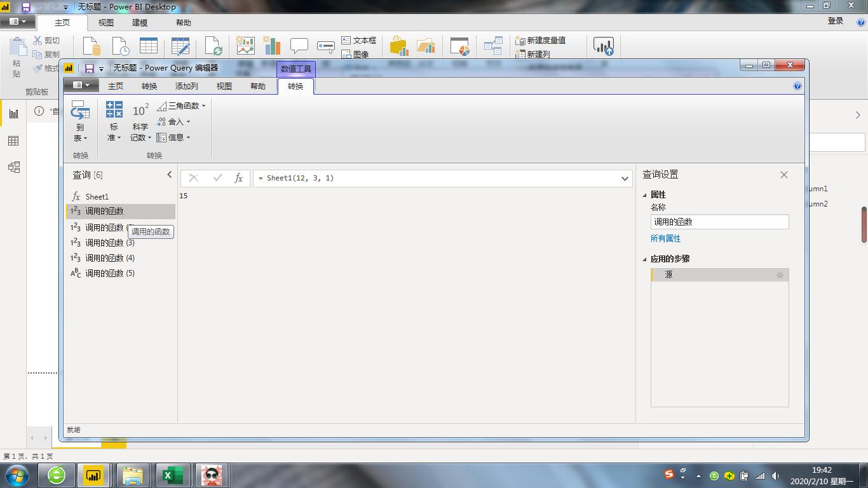Select the 源 applied step

[x=720, y=275]
